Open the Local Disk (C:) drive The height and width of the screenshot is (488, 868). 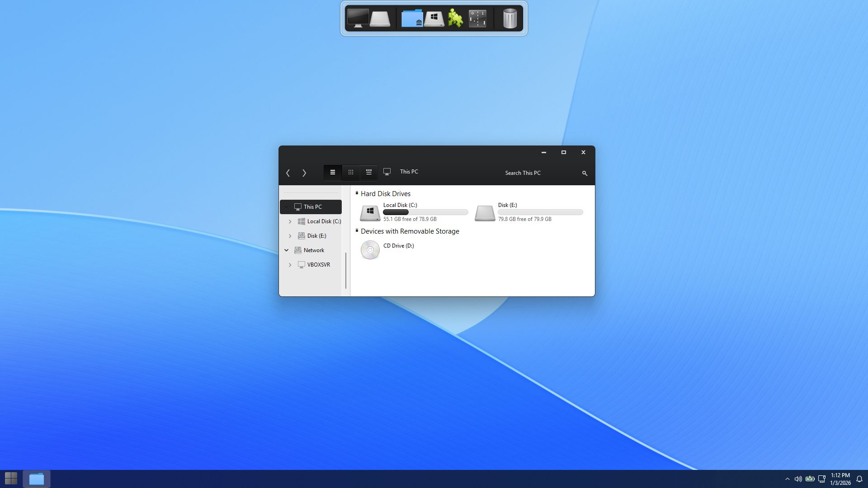[370, 212]
